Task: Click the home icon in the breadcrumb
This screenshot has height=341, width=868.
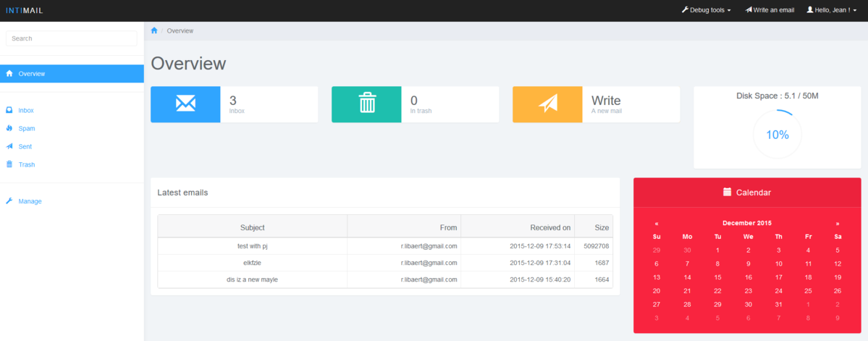Action: pos(154,30)
